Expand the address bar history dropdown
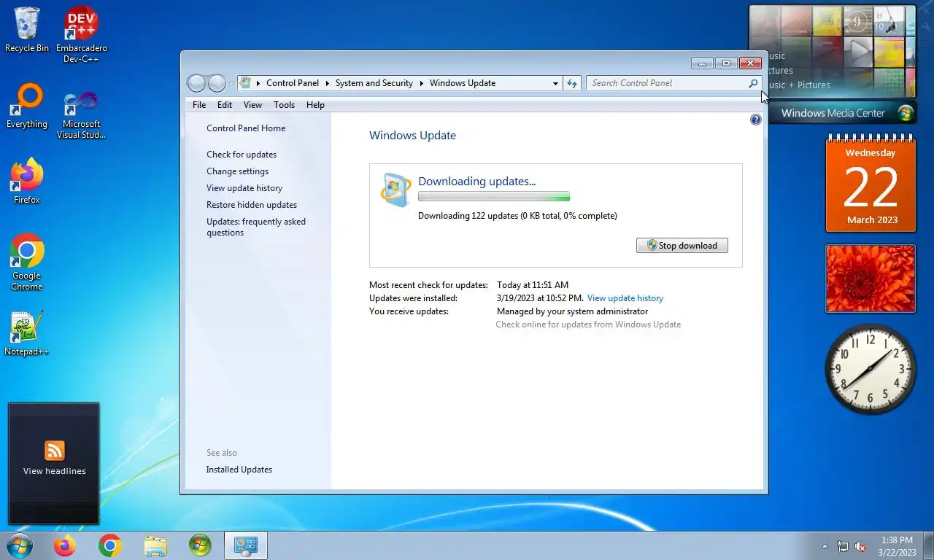Screen dimensions: 934x560 click(x=555, y=83)
